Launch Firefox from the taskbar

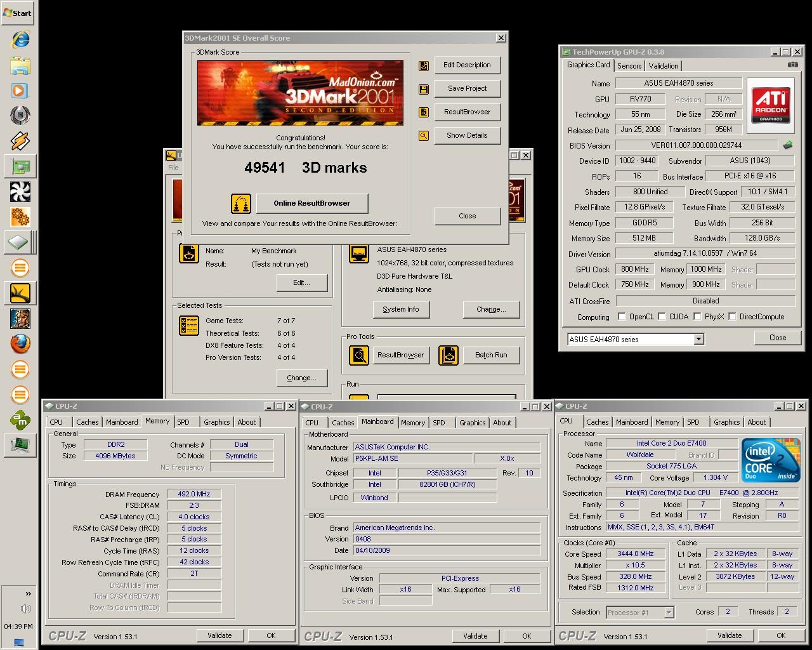(x=20, y=344)
